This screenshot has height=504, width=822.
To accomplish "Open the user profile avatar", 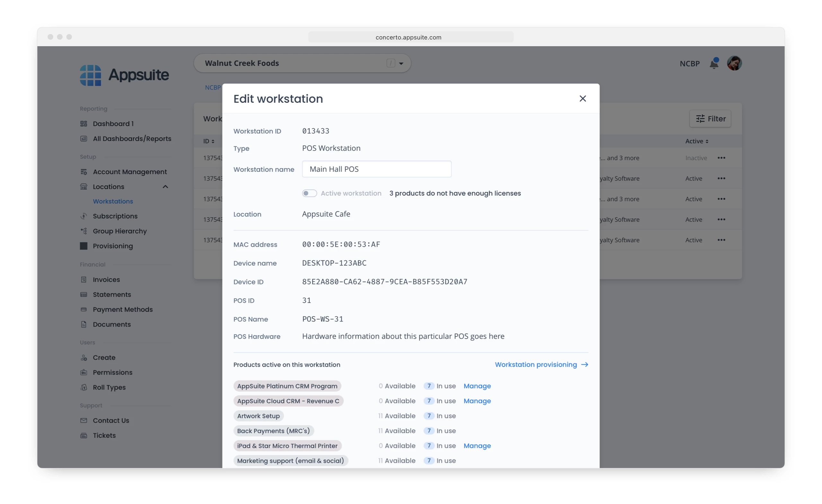I will [734, 63].
